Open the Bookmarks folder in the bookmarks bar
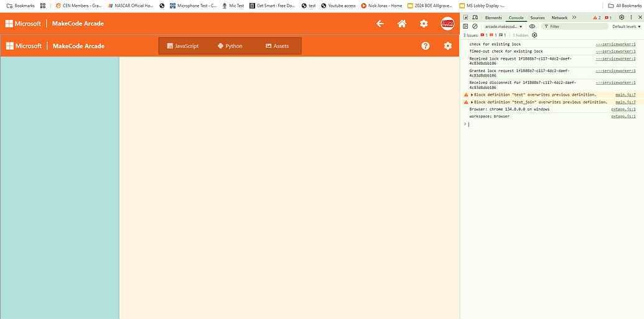Image resolution: width=644 pixels, height=319 pixels. click(x=21, y=6)
